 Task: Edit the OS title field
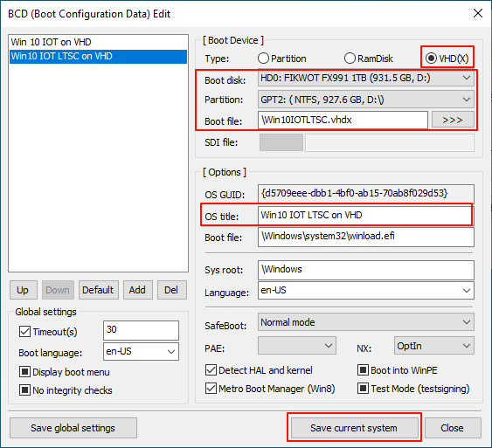point(366,216)
